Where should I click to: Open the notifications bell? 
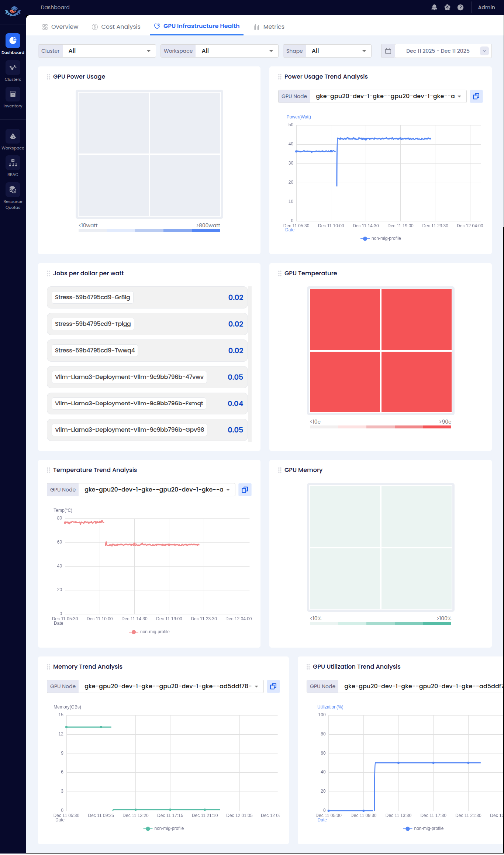click(x=434, y=7)
